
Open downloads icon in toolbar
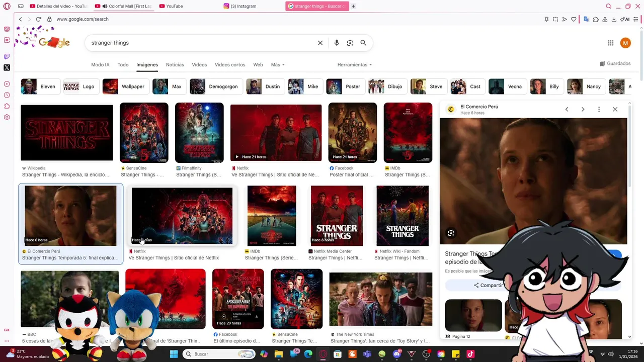pyautogui.click(x=614, y=19)
